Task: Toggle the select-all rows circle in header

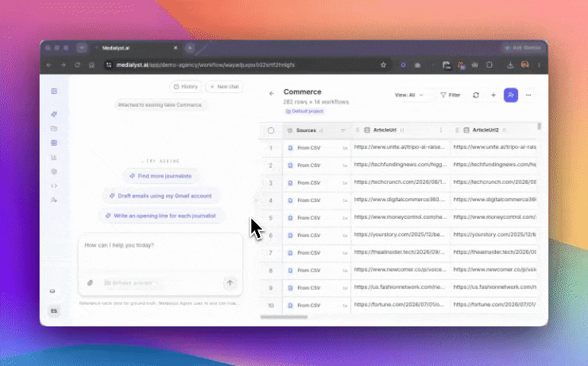Action: coord(270,130)
